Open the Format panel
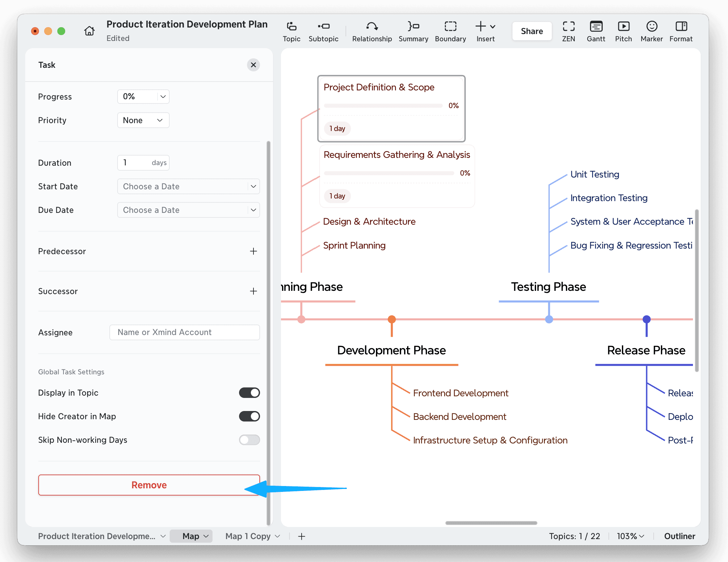This screenshot has height=562, width=728. coord(681,31)
